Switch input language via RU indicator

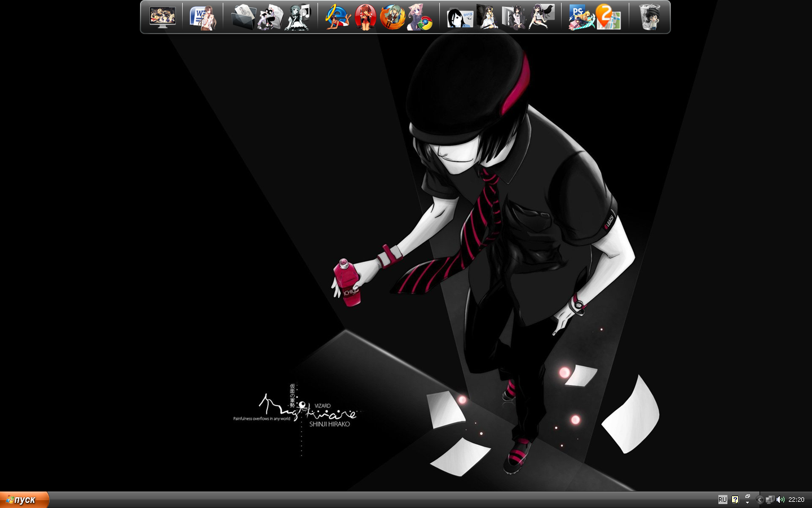pos(722,500)
